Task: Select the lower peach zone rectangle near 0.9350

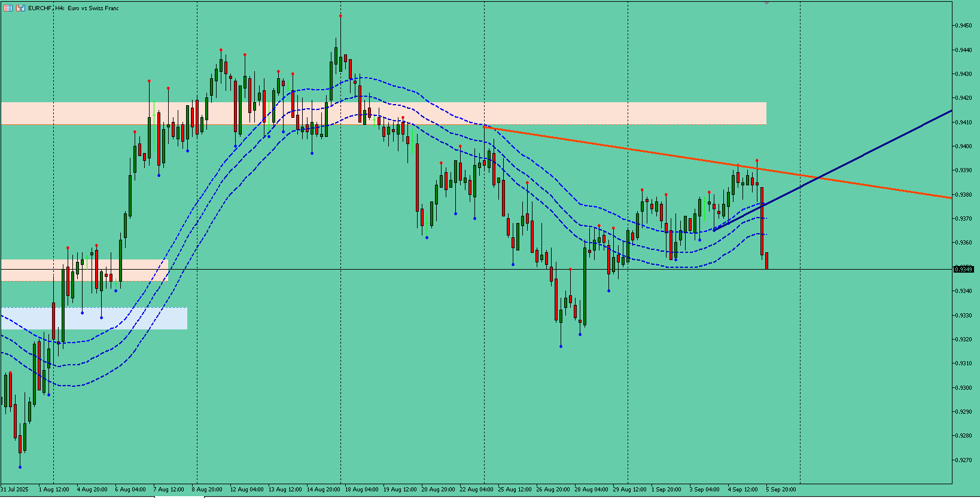Action: click(x=84, y=270)
